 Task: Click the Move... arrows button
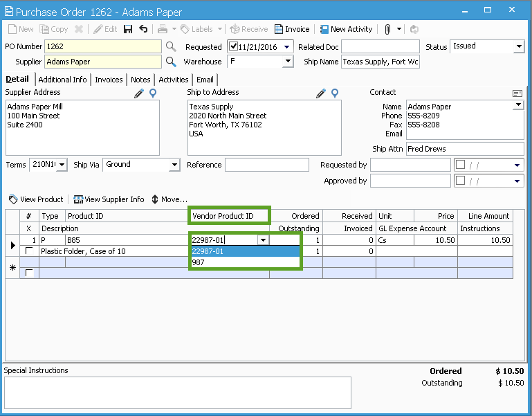pos(169,199)
